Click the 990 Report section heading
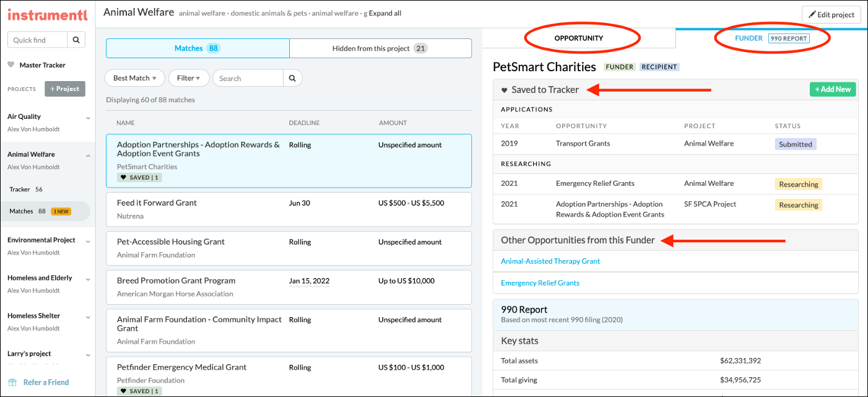This screenshot has height=397, width=868. (x=524, y=310)
